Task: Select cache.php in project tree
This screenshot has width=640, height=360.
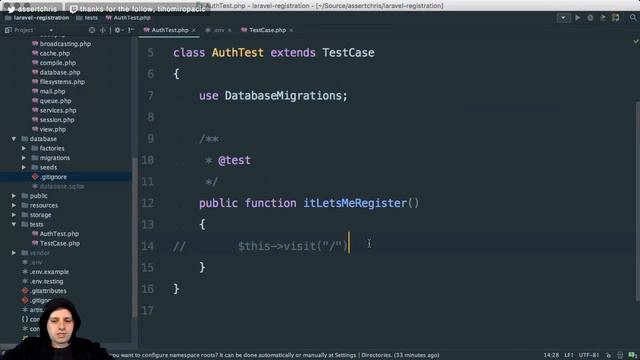Action: (55, 53)
